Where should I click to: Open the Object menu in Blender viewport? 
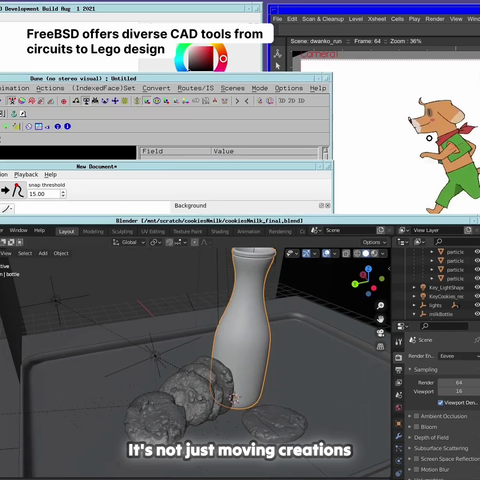tap(61, 253)
